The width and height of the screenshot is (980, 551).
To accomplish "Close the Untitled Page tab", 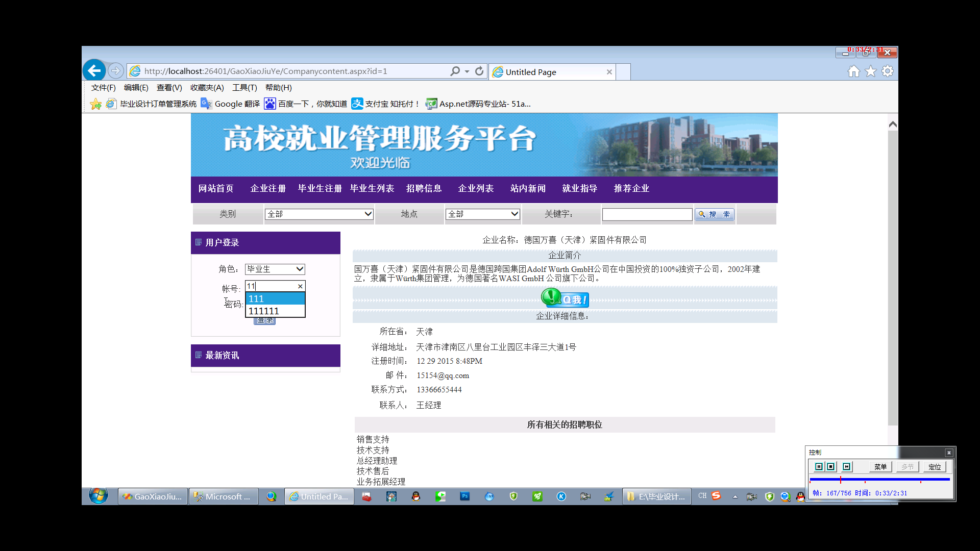I will 609,72.
